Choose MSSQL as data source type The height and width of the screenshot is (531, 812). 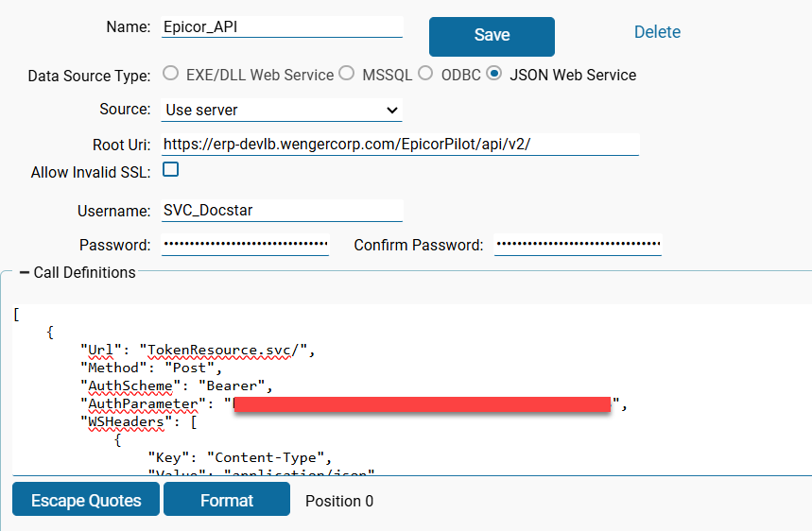coord(347,74)
